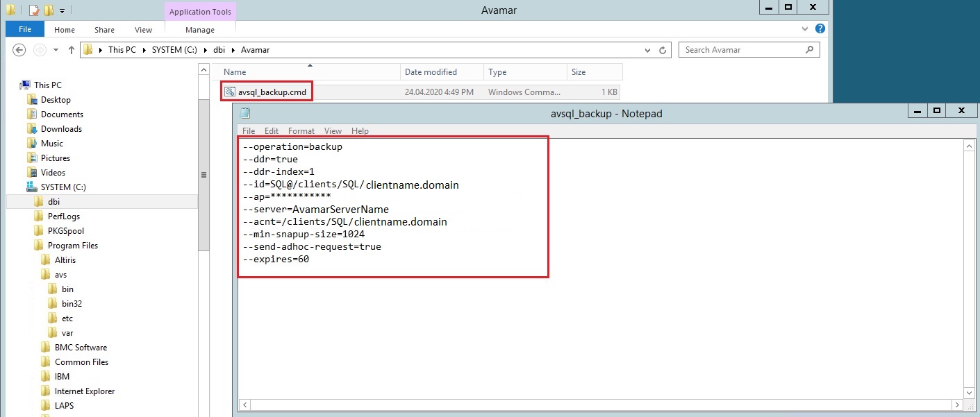The height and width of the screenshot is (417, 980).
Task: Open Notepad View menu
Action: (333, 130)
